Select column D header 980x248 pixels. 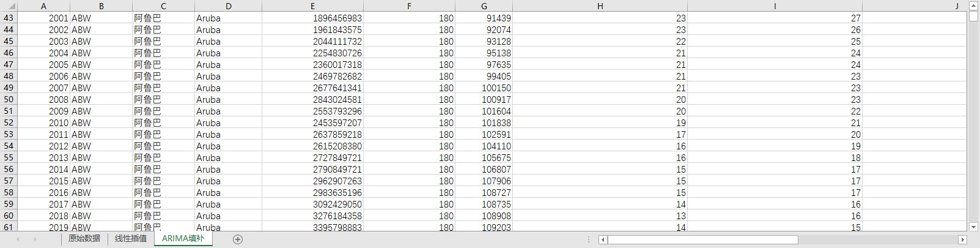tap(228, 6)
